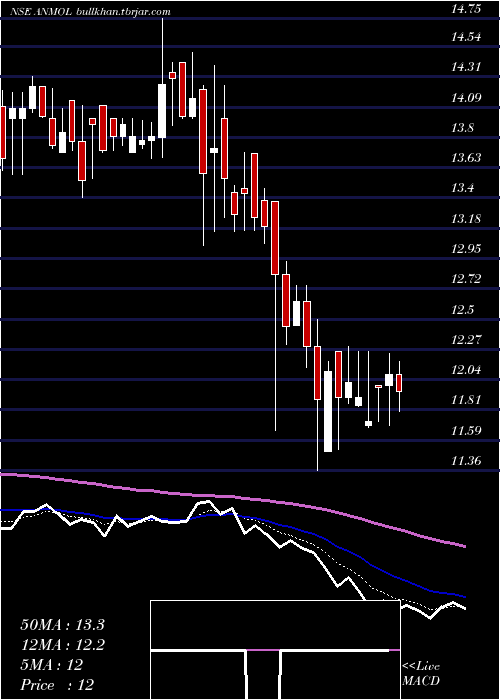Click the 11.36 price axis label
Image resolution: width=500 pixels, height=700 pixels.
pyautogui.click(x=466, y=460)
